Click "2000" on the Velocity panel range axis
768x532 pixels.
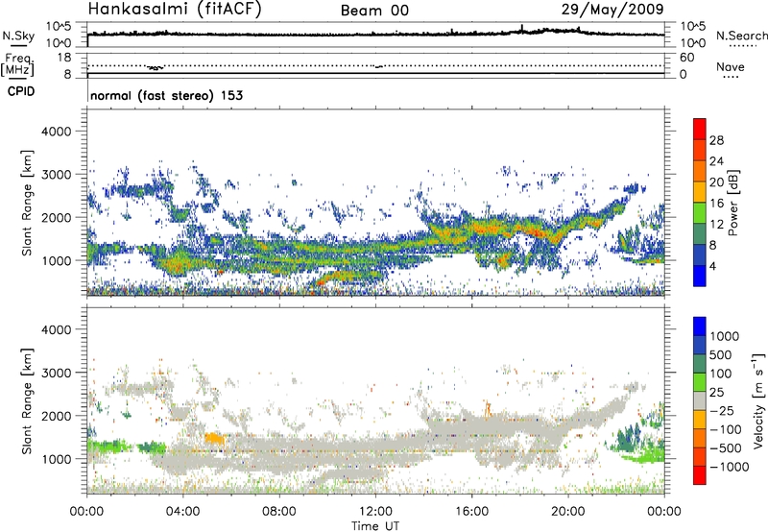click(x=57, y=416)
